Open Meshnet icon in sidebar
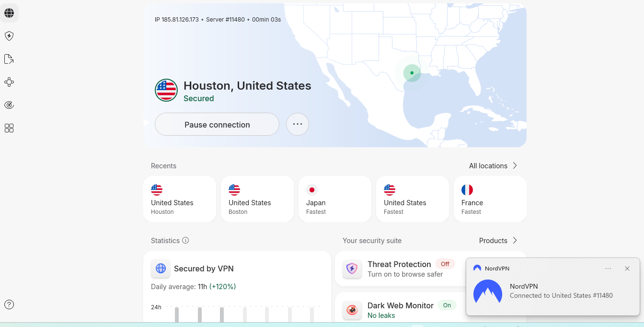 click(x=9, y=82)
